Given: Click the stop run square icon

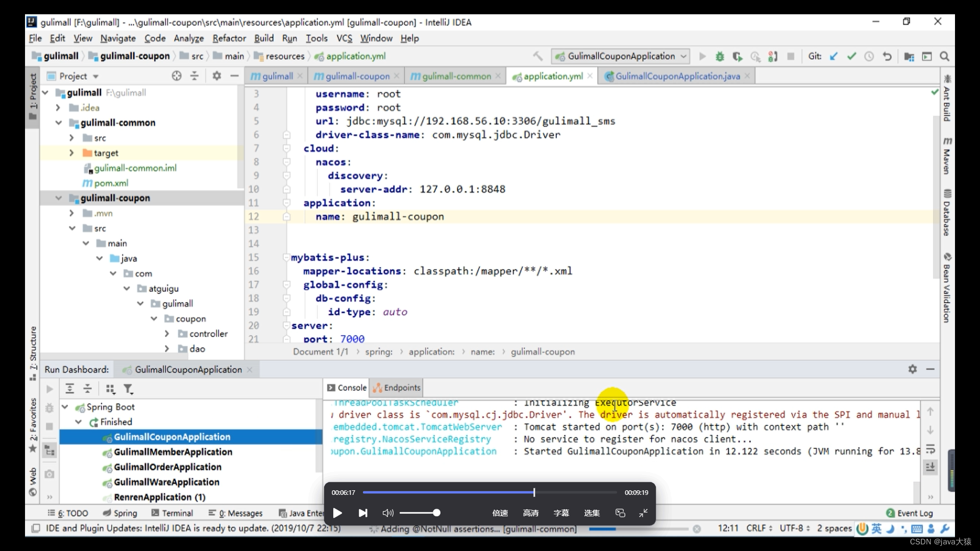Looking at the screenshot, I should click(x=791, y=56).
